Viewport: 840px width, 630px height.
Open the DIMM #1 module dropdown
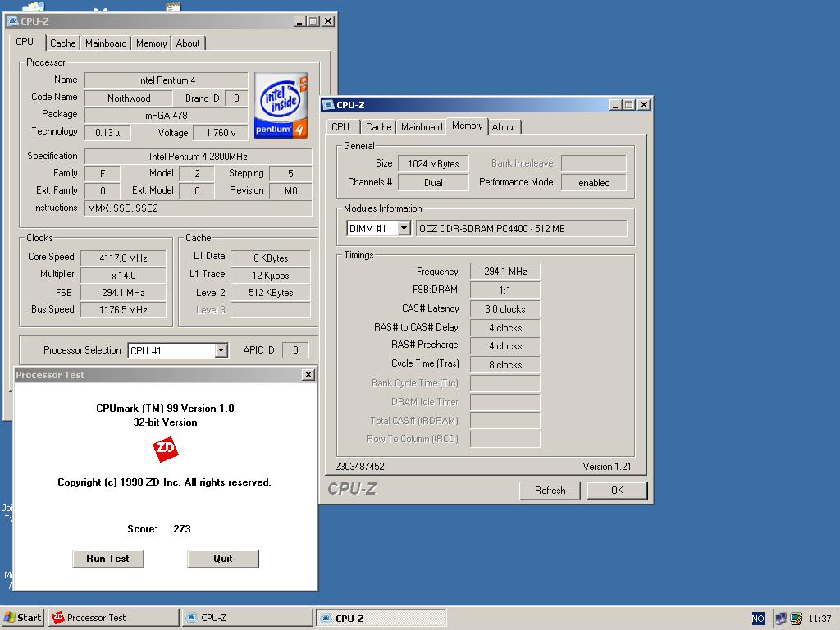404,229
